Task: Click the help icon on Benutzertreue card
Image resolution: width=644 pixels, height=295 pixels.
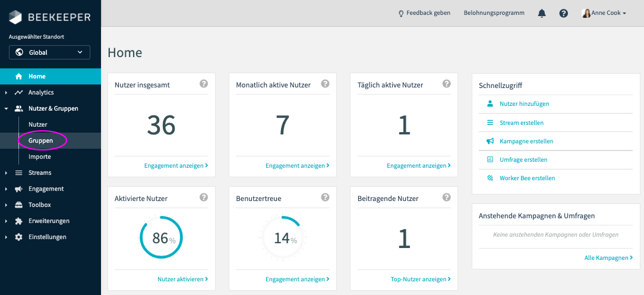Action: pos(325,197)
